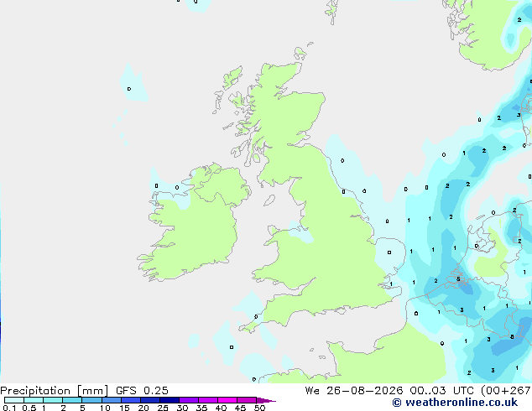Click the '5' precipitation value near Netherlands coast
The width and height of the screenshot is (532, 411).
(x=458, y=279)
